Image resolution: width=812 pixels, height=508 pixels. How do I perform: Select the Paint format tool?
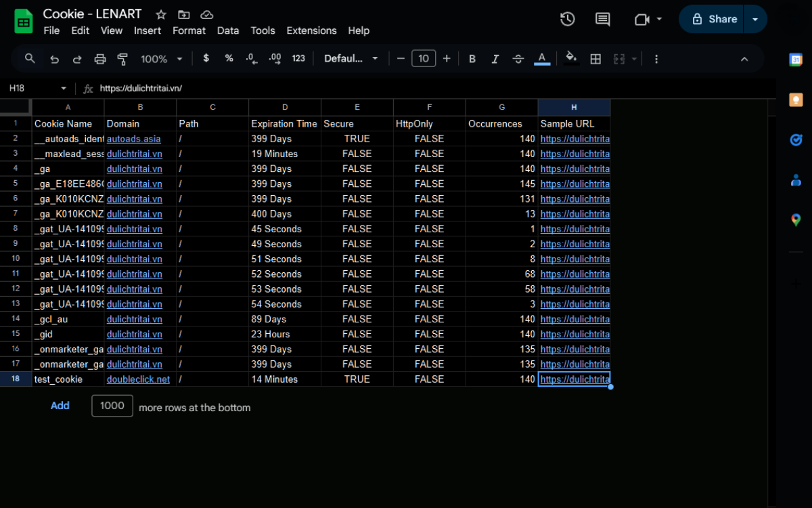122,58
